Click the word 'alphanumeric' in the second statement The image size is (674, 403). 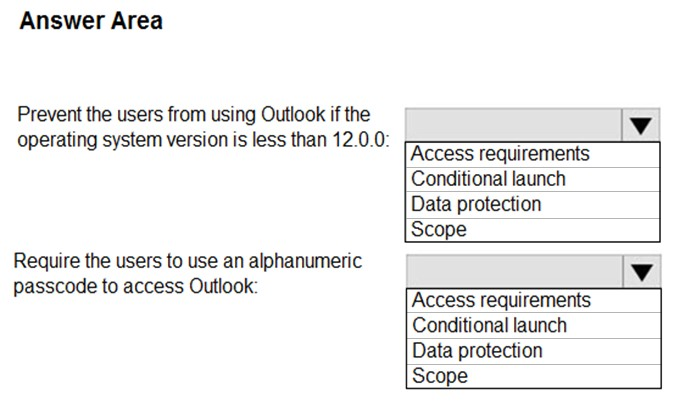pos(305,261)
